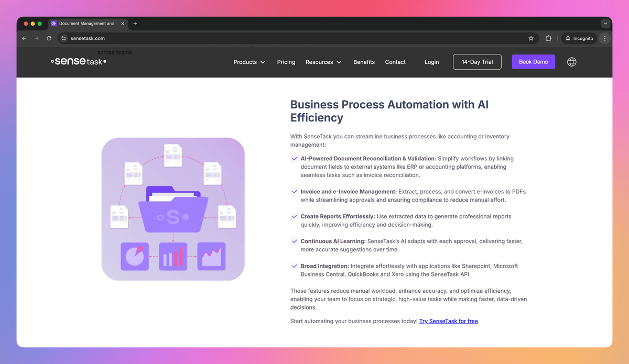Click the Login link
The height and width of the screenshot is (364, 629).
click(x=432, y=62)
